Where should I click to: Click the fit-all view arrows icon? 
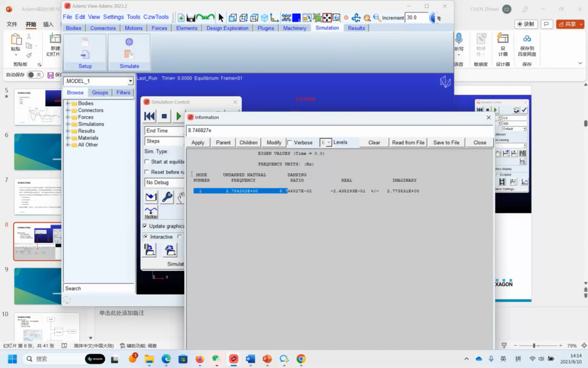[x=327, y=18]
